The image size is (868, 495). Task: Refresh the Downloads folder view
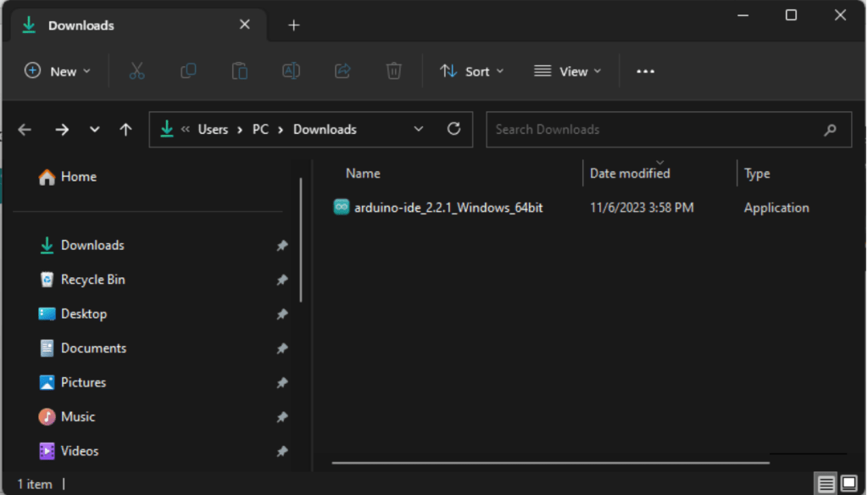453,129
